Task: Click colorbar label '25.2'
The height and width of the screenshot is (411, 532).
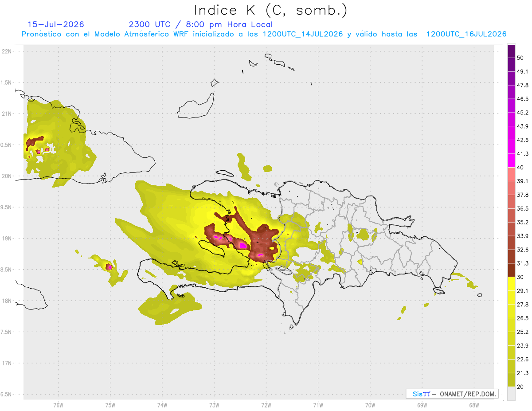Action: (x=523, y=332)
